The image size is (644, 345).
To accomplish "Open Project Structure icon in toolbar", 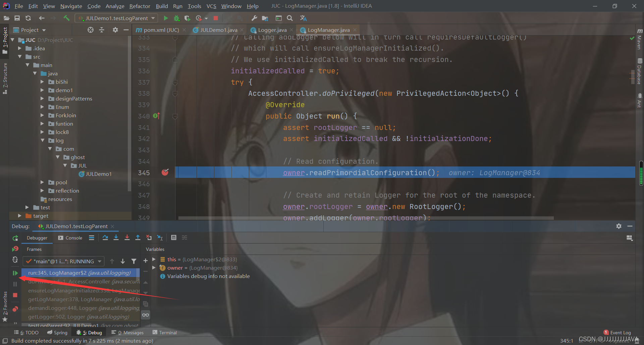I will 265,18.
